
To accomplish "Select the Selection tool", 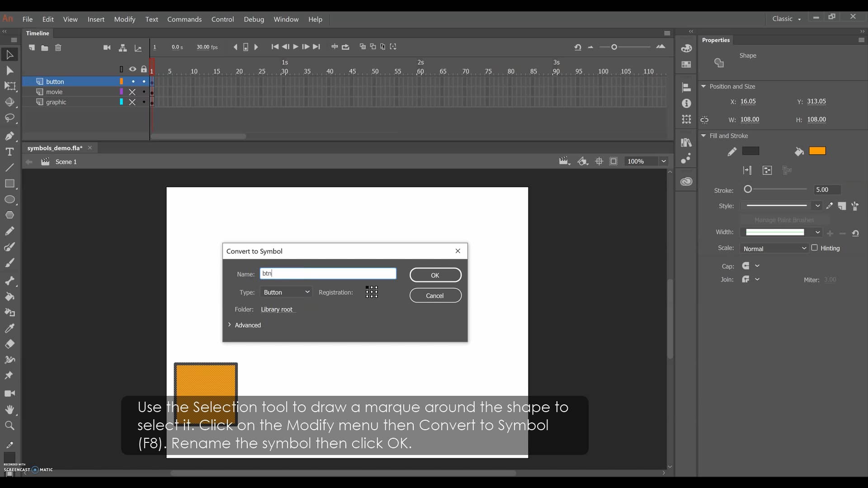I will tap(9, 55).
